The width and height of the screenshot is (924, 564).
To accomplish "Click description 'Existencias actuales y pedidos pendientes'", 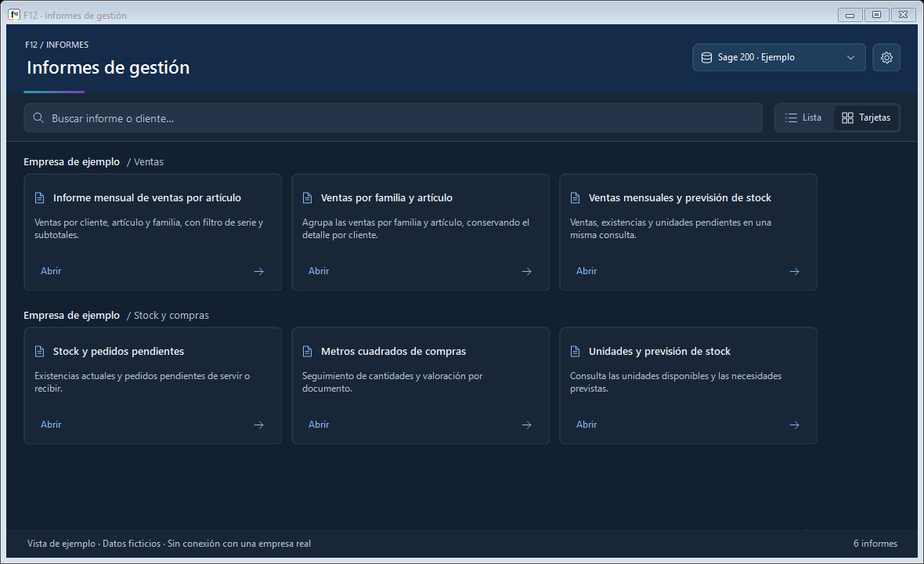I will pos(142,382).
